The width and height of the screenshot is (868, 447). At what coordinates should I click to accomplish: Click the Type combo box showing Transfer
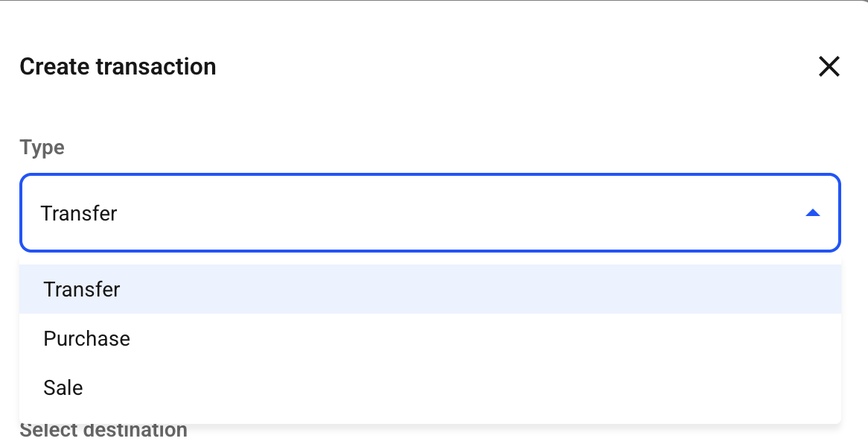point(430,213)
